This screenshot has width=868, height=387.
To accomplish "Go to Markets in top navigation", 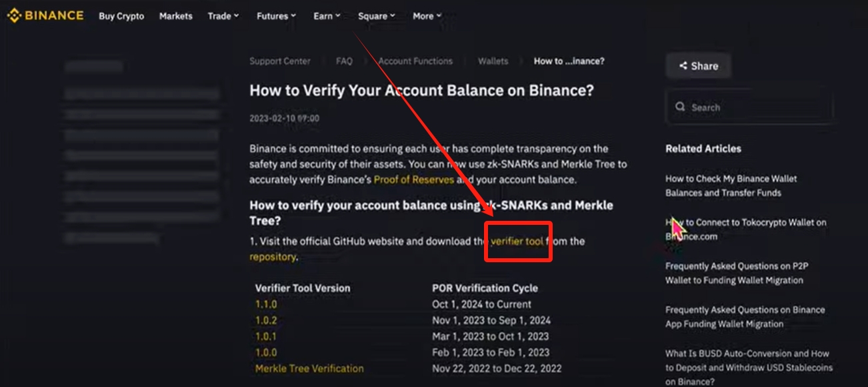I will 176,16.
